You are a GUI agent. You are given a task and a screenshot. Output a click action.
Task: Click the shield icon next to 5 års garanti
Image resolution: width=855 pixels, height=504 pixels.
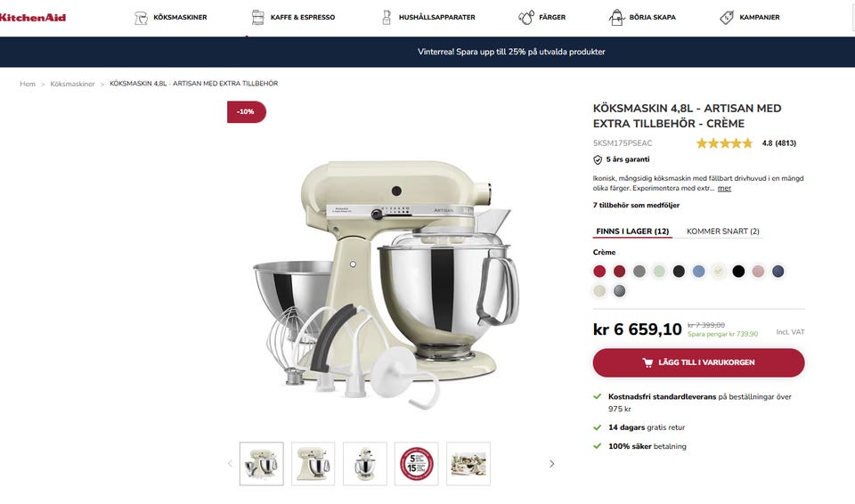pos(598,159)
